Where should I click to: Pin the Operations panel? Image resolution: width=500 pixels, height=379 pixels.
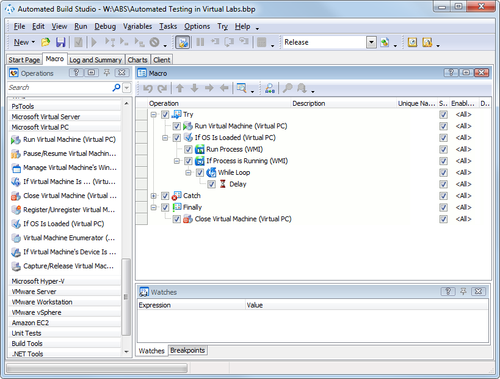pos(107,73)
